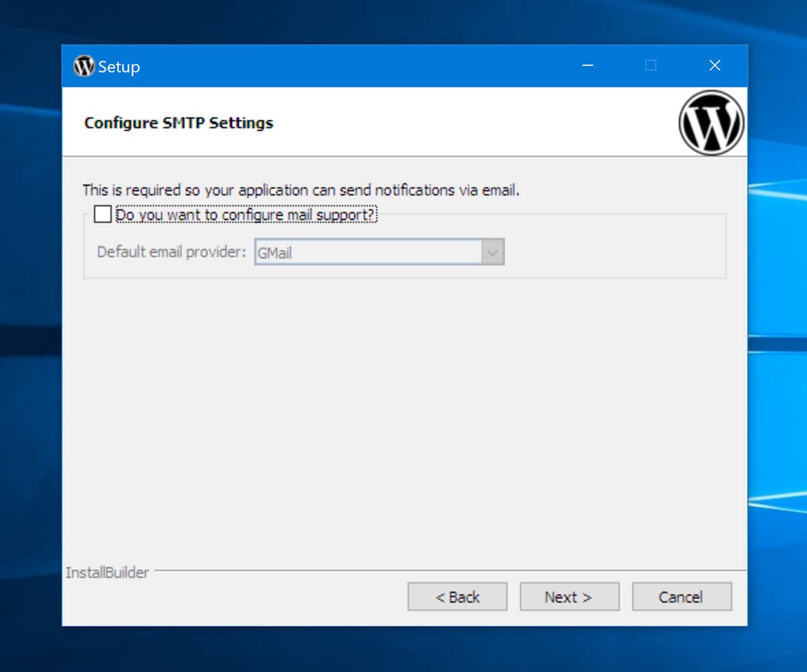This screenshot has height=672, width=807.
Task: Click the Default email provider label
Action: pyautogui.click(x=171, y=252)
